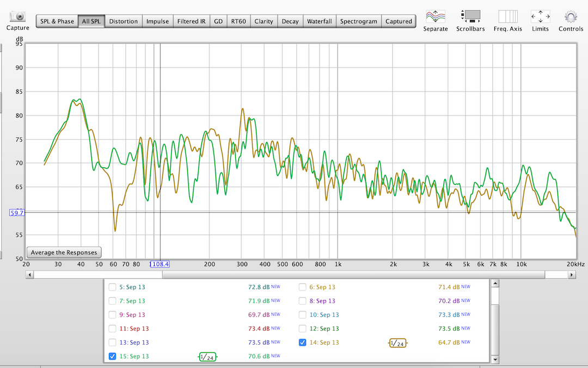Click legend list scroll up arrow

coord(494,283)
